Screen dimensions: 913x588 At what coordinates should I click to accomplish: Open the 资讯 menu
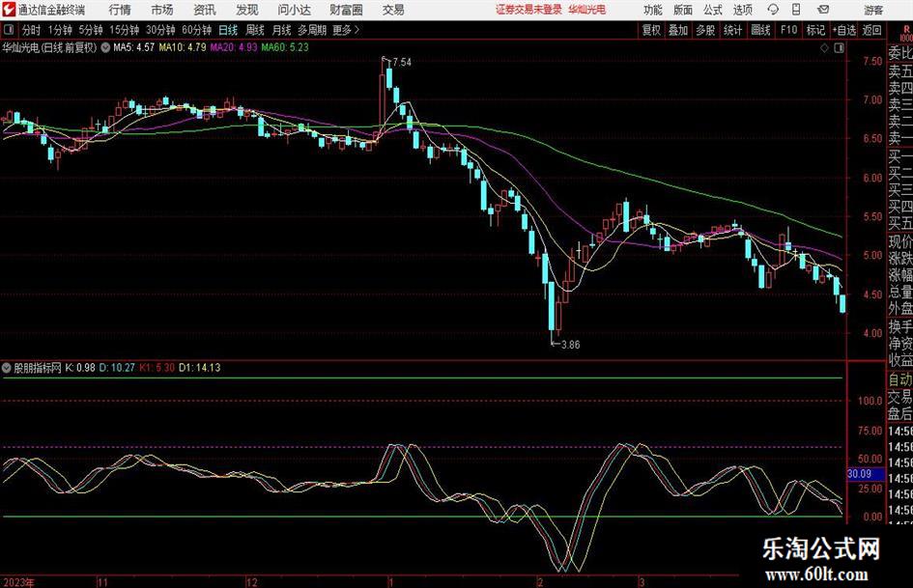205,10
